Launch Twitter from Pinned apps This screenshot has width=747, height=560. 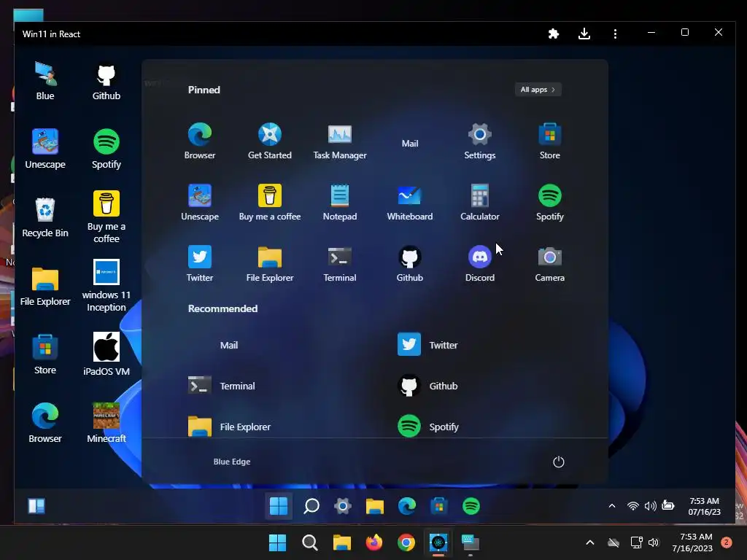click(x=200, y=264)
